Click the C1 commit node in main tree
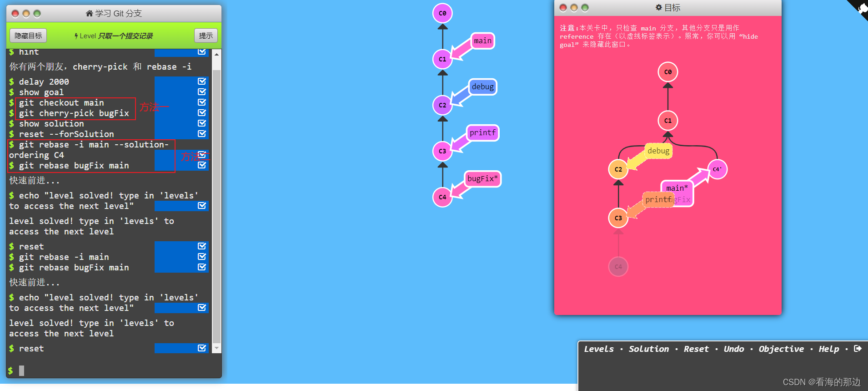868x391 pixels. [x=442, y=59]
